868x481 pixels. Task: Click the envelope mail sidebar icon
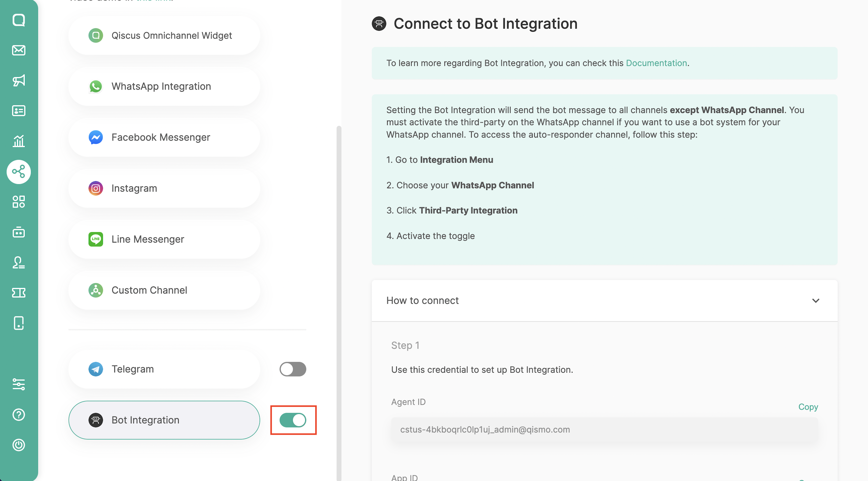pos(19,50)
